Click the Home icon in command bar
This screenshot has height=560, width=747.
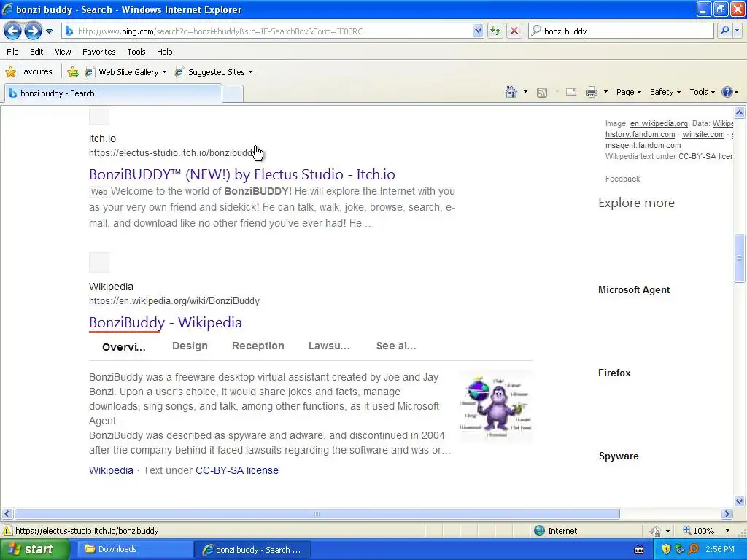pyautogui.click(x=511, y=92)
